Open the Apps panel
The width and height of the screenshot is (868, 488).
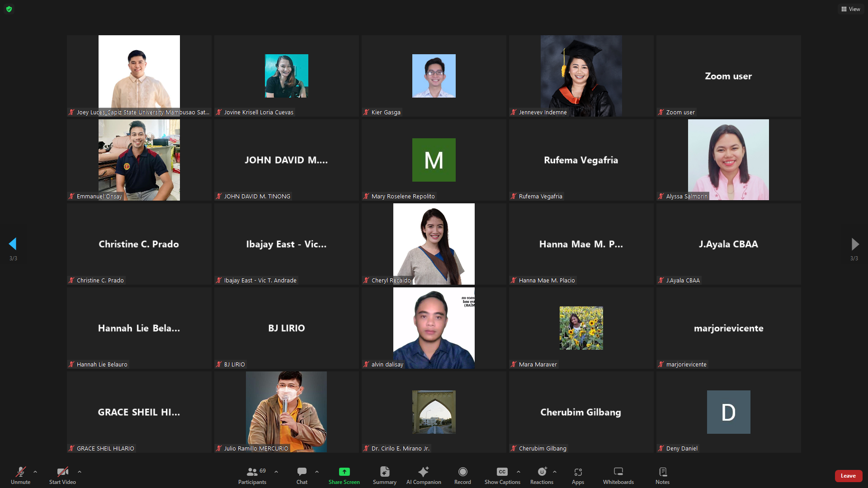(577, 475)
